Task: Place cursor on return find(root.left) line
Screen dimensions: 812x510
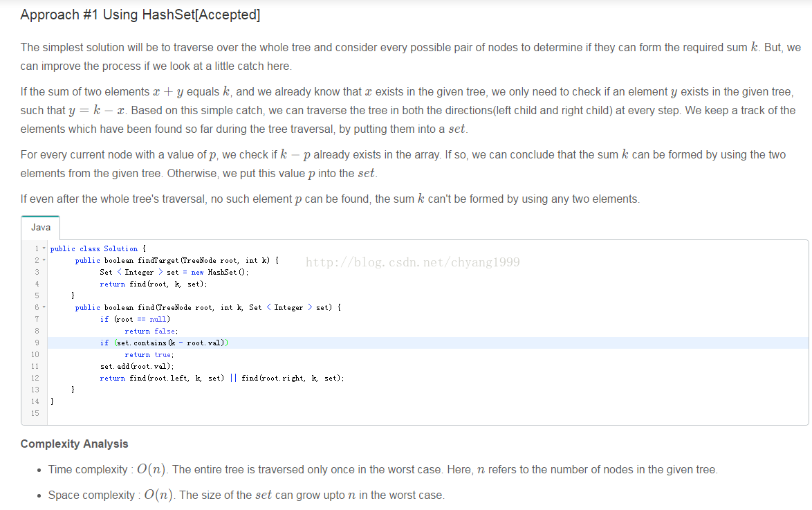Action: coord(221,378)
